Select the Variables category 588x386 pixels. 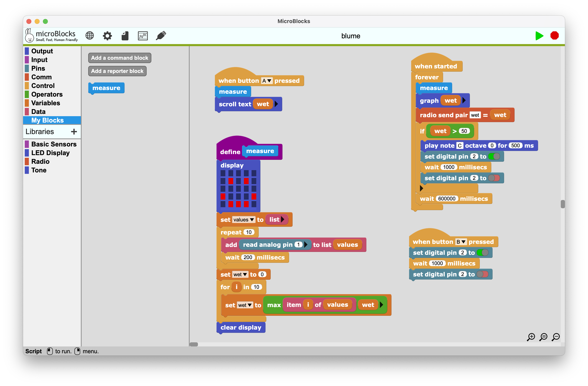pyautogui.click(x=45, y=103)
